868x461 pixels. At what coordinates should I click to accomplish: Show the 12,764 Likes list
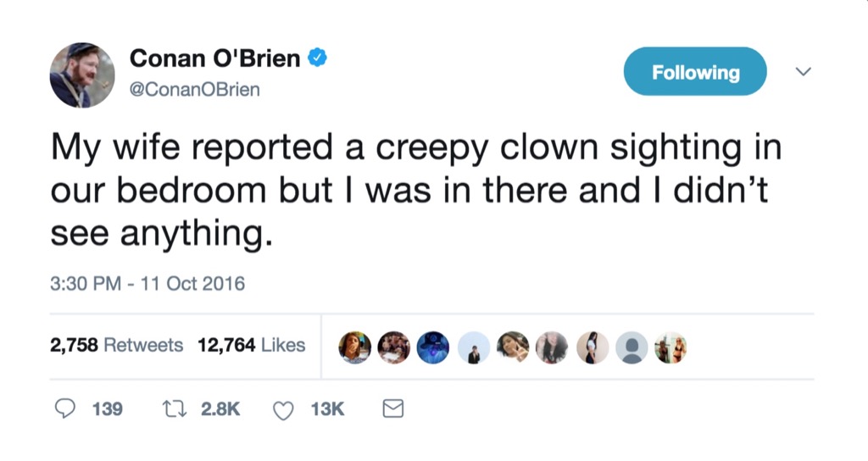[251, 345]
